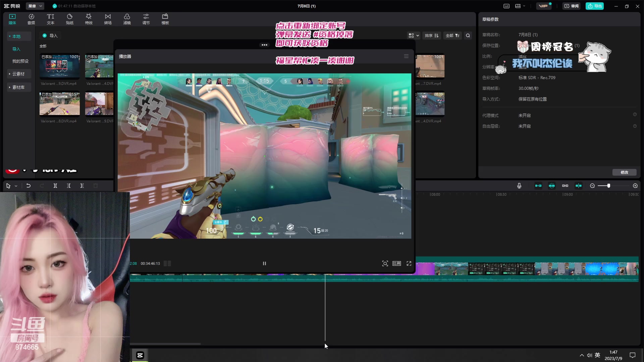Toggle main track magnet

point(538,186)
